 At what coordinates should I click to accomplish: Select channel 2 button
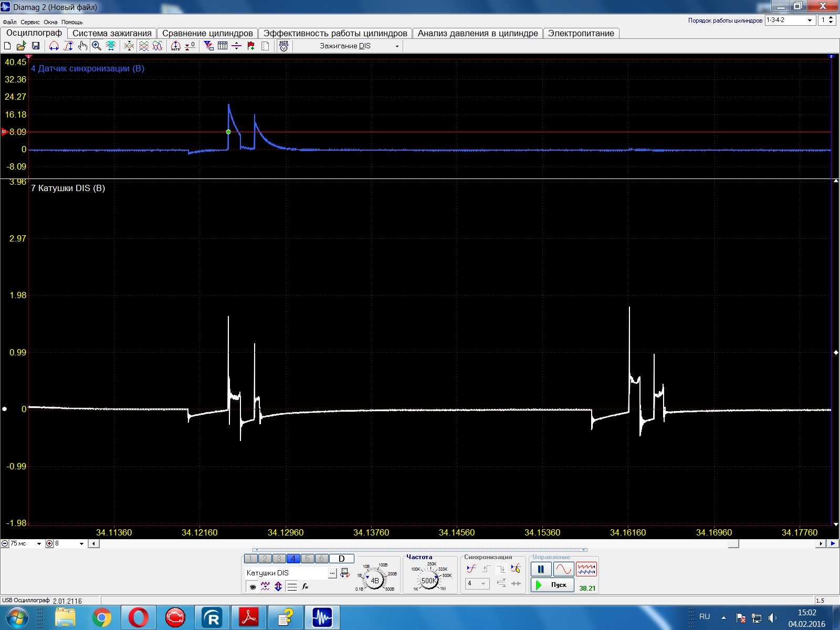265,559
